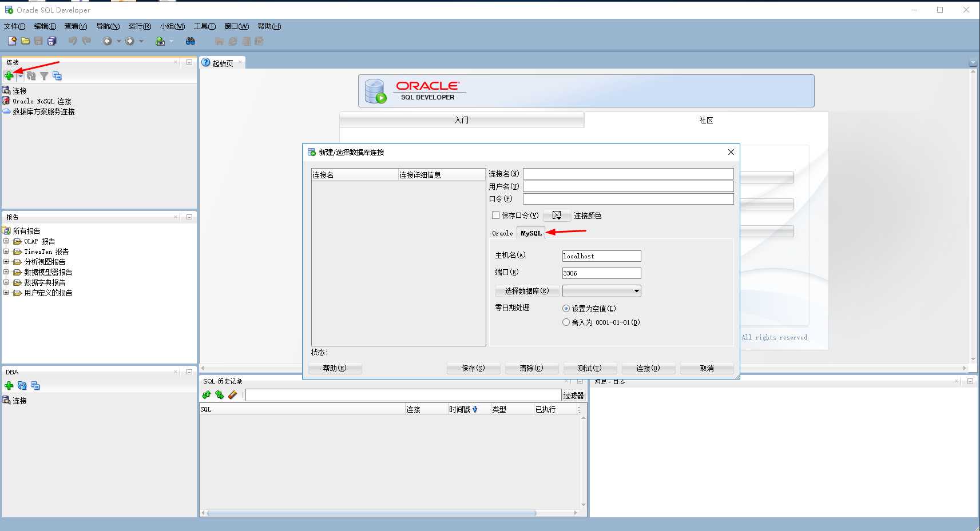The image size is (980, 531).
Task: Open the Forward history dropdown arrow
Action: click(141, 41)
